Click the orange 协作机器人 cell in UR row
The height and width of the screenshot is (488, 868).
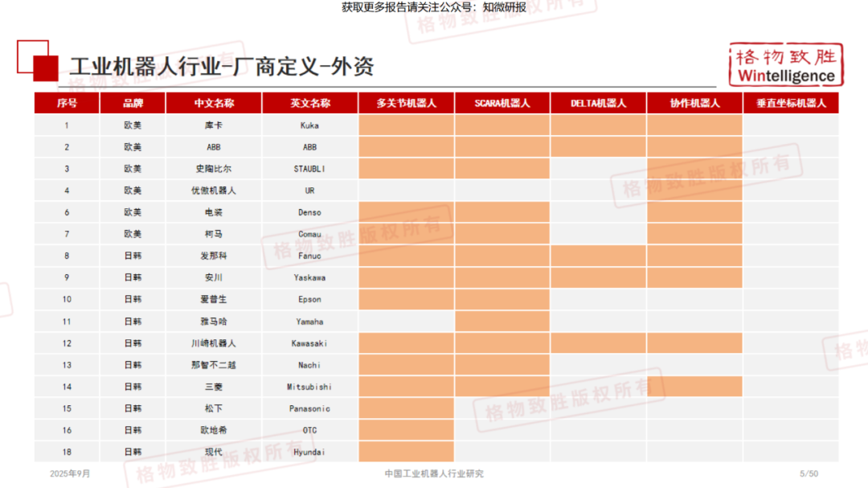click(694, 191)
